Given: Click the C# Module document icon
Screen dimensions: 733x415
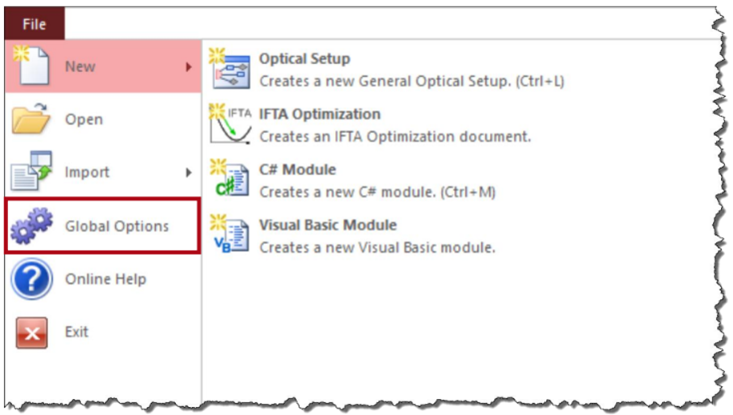Looking at the screenshot, I should pos(230,179).
